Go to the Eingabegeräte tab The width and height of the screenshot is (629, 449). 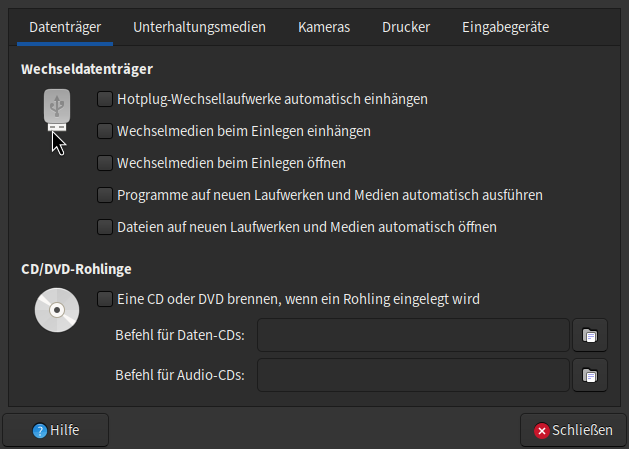tap(505, 27)
